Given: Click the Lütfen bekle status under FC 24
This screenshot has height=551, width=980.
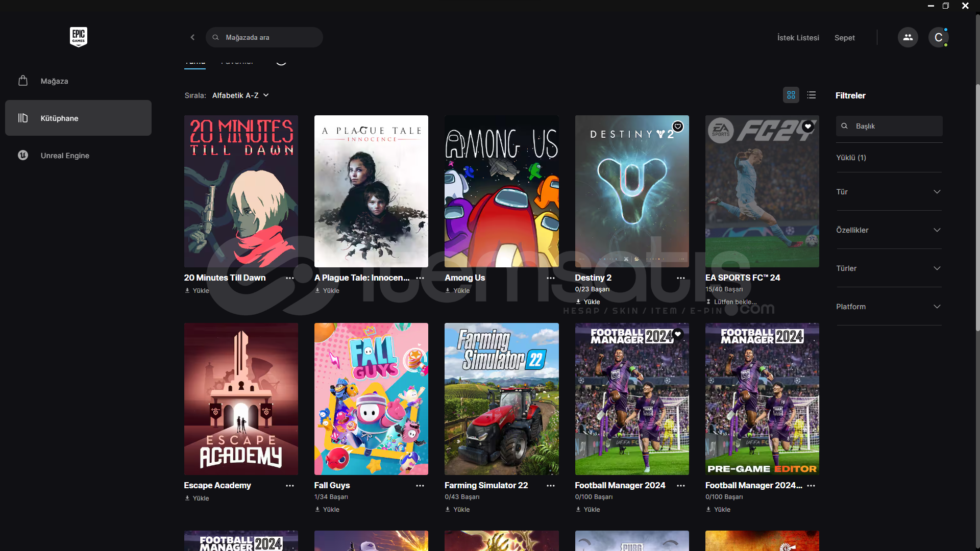Looking at the screenshot, I should pyautogui.click(x=731, y=302).
